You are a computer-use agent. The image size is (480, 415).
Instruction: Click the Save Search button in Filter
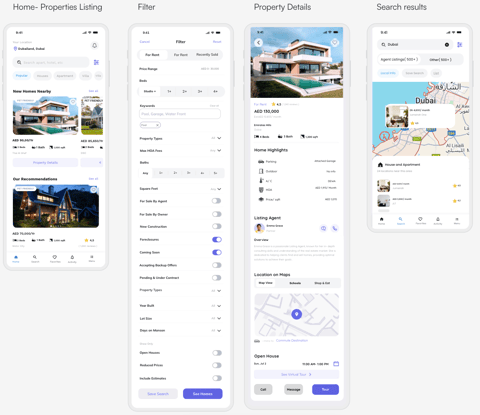click(x=158, y=394)
